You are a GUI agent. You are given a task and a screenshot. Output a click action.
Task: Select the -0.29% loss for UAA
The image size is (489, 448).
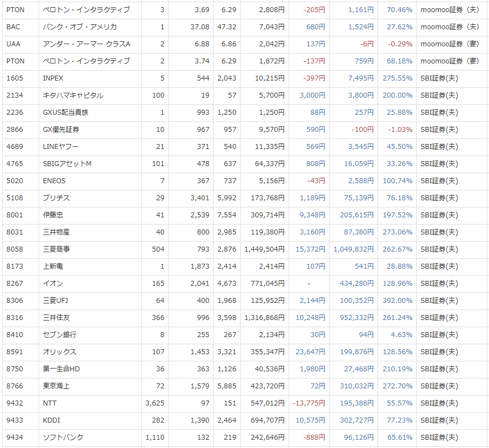pos(400,44)
